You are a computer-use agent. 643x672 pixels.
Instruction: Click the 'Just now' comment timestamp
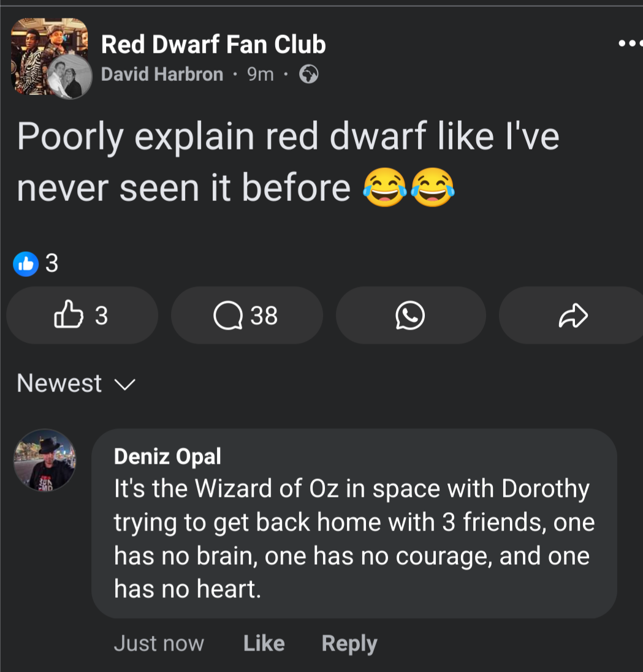click(159, 643)
